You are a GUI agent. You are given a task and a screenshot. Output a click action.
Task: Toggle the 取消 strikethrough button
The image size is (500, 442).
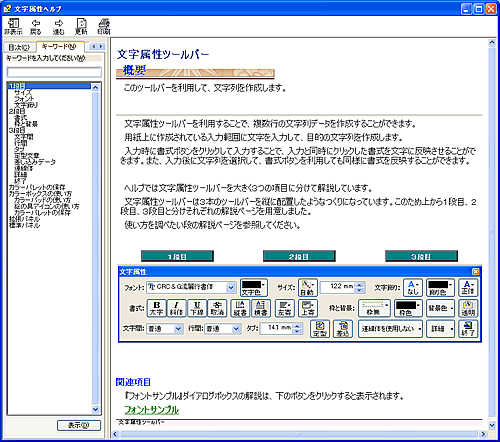(x=217, y=308)
